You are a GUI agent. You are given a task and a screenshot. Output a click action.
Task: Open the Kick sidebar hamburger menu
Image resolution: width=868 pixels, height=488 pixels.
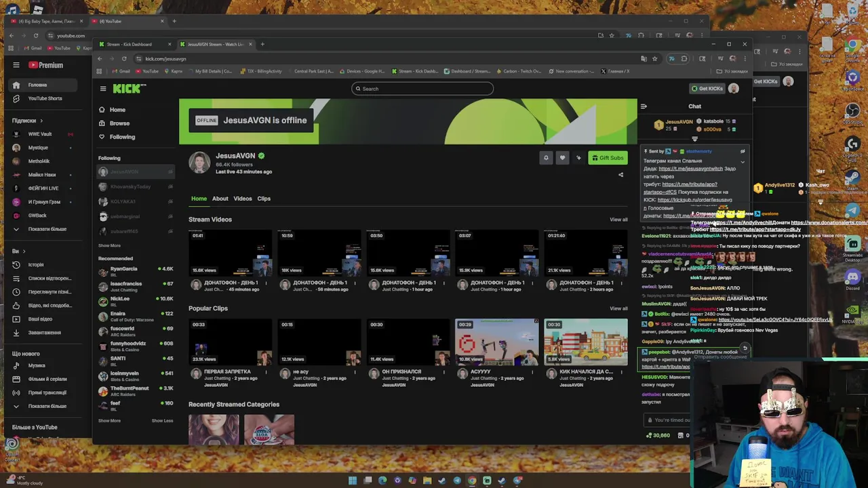coord(103,88)
